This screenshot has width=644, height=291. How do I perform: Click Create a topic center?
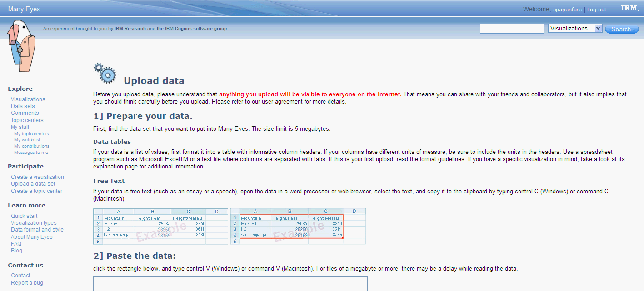(37, 191)
